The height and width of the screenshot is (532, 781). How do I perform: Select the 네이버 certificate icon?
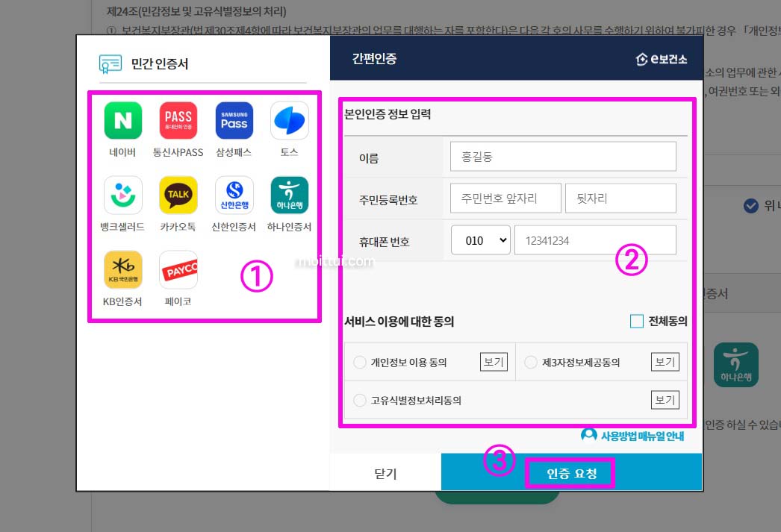pos(122,120)
